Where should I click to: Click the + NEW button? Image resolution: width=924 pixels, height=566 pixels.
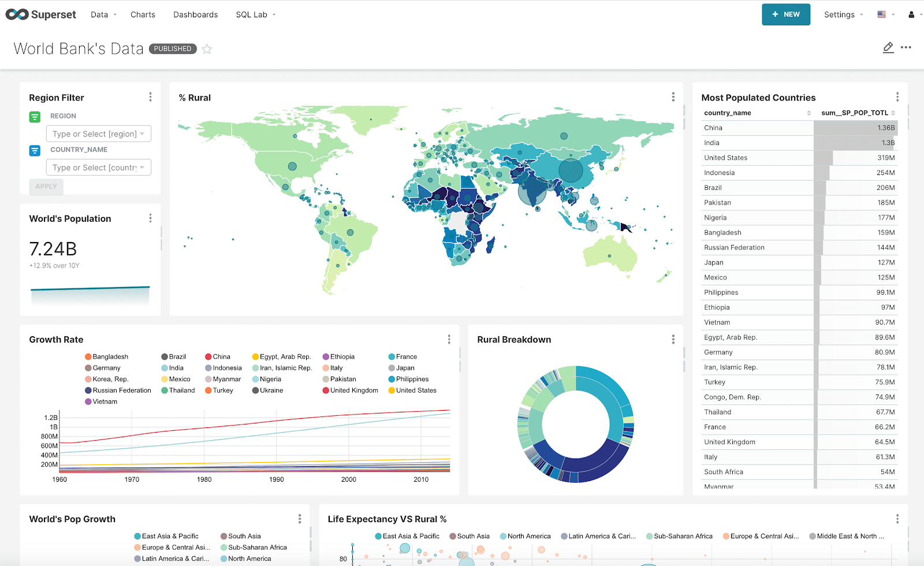(x=785, y=14)
